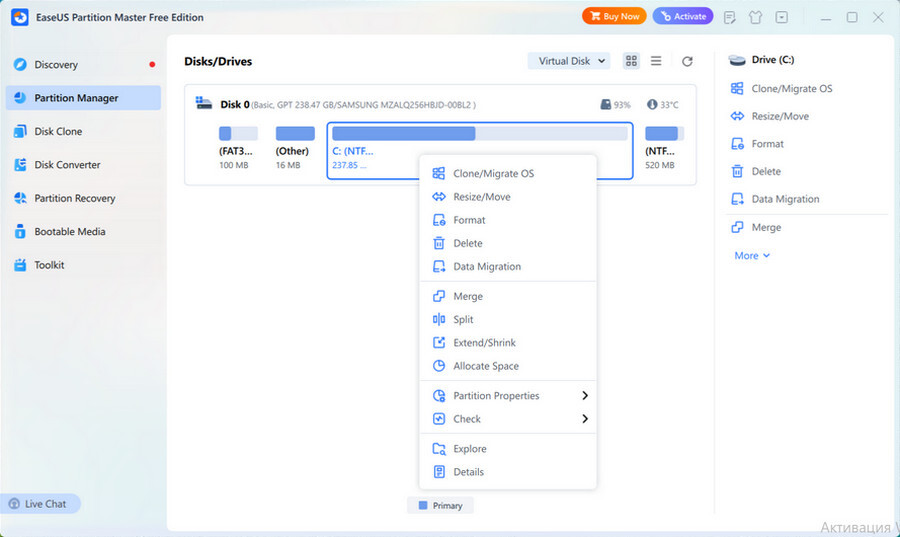Click the Details icon in context menu

point(439,472)
